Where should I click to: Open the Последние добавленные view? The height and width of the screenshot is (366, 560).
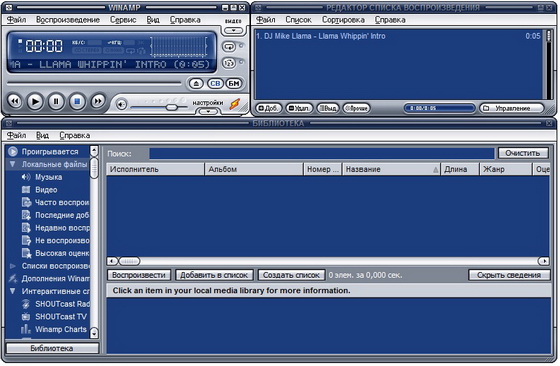pyautogui.click(x=55, y=215)
